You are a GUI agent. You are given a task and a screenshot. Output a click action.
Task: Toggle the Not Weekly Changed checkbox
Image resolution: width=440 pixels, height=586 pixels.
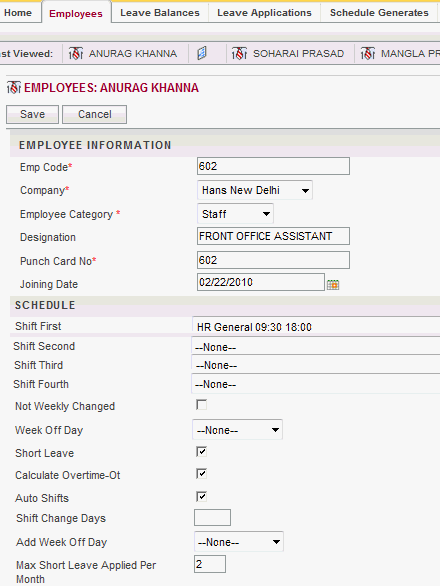[x=201, y=405]
